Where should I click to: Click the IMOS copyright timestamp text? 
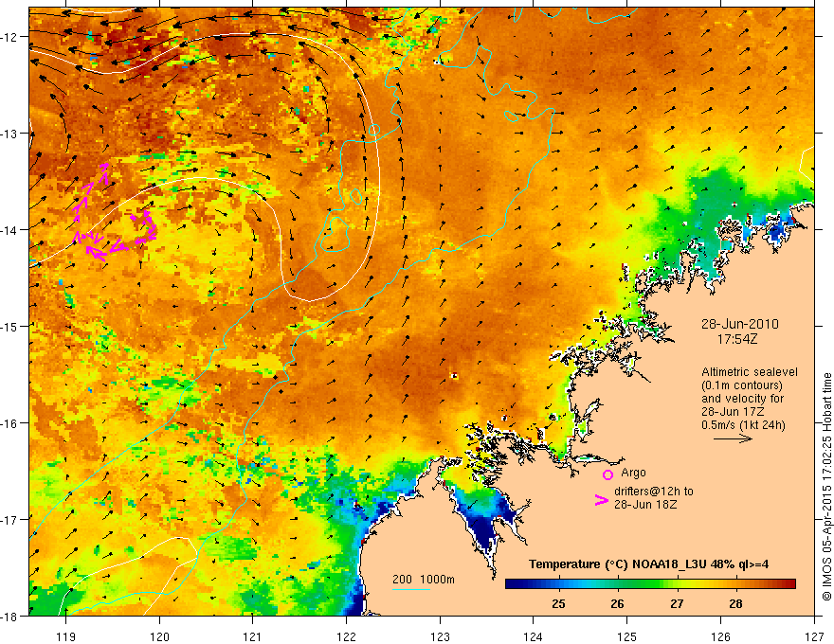(x=826, y=487)
